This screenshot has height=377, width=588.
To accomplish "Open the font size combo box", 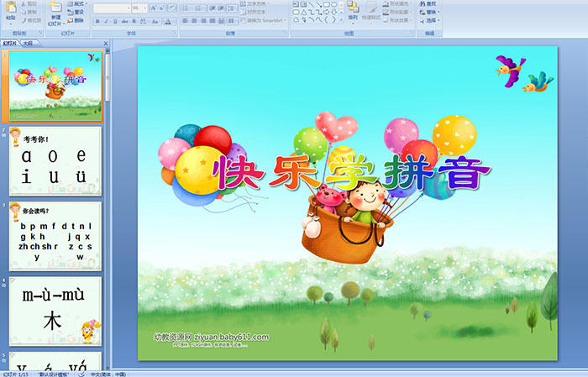I will point(139,8).
